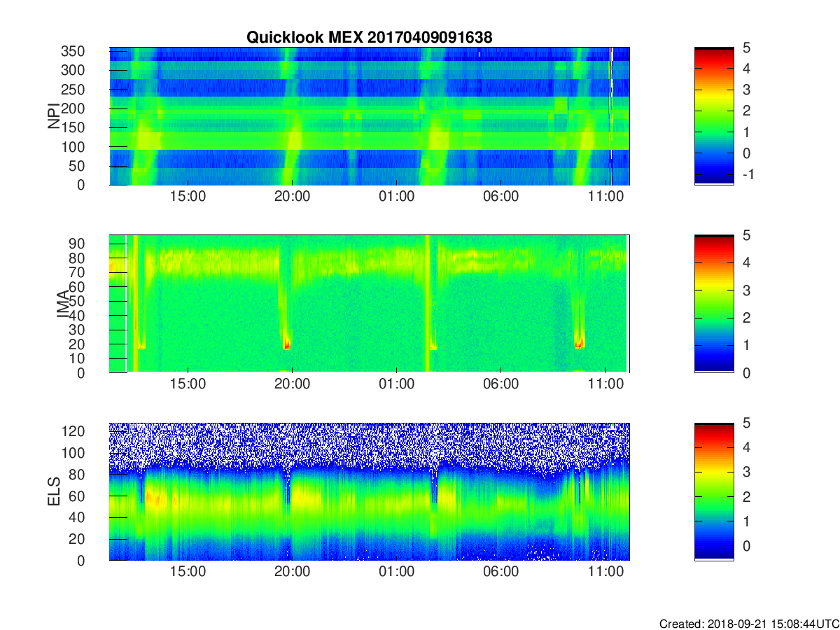
Task: Click the 01:00 time tick under IMA plot
Action: tap(396, 384)
